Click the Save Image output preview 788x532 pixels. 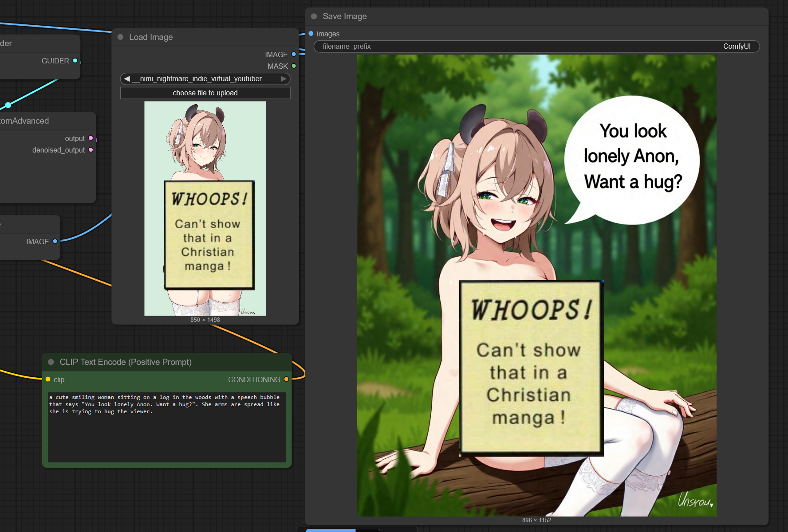click(x=536, y=285)
